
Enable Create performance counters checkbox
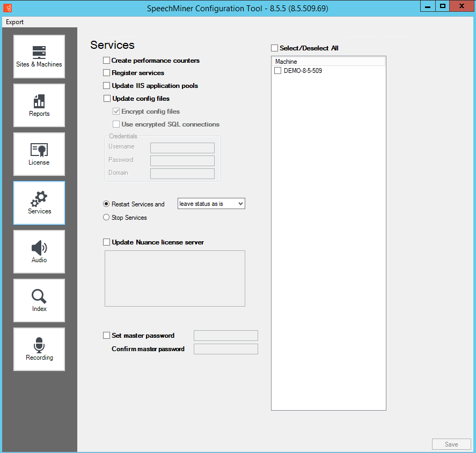click(107, 61)
